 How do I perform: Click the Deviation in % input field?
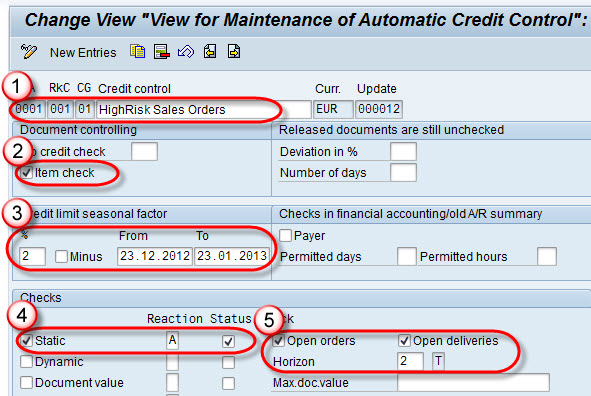[x=403, y=151]
